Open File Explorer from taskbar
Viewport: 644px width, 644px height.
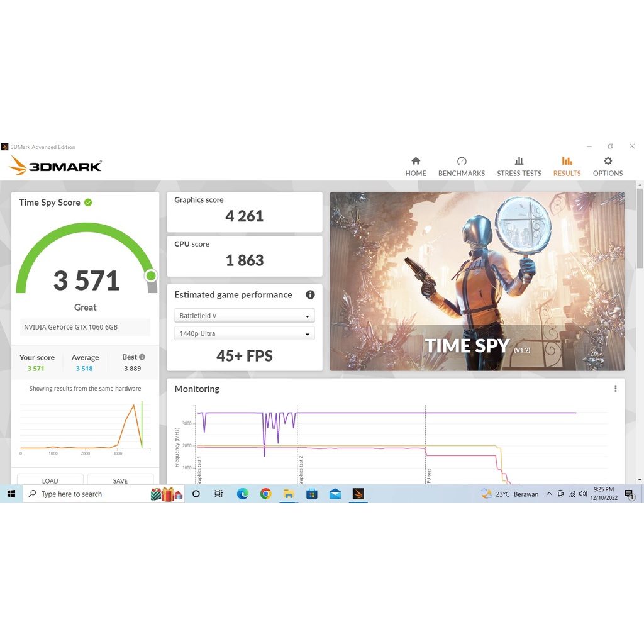(289, 494)
